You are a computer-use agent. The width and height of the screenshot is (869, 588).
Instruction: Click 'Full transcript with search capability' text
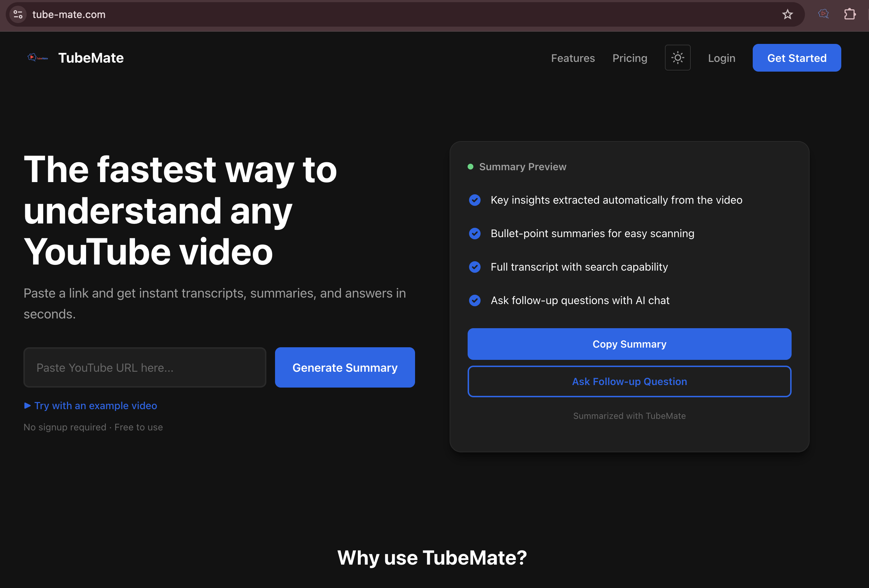coord(579,267)
